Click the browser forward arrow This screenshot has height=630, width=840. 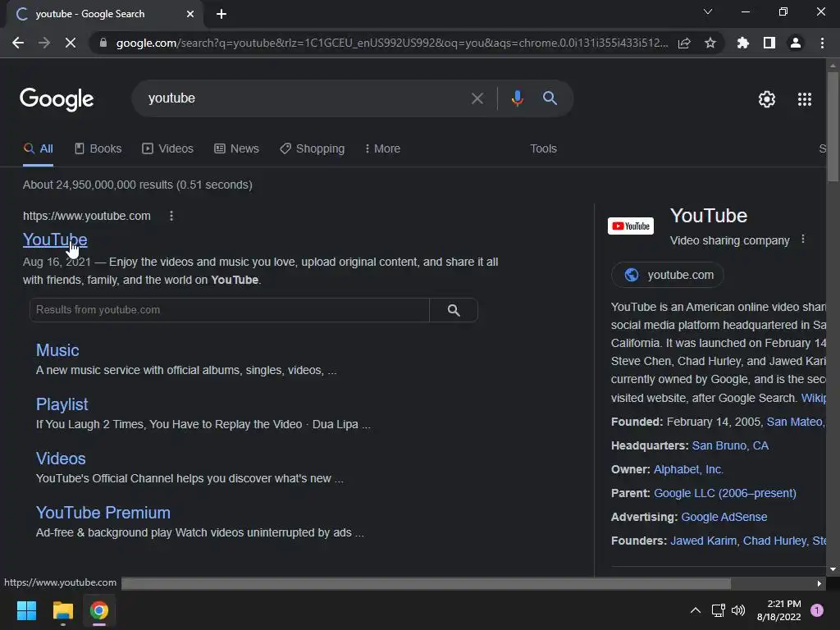(x=44, y=43)
